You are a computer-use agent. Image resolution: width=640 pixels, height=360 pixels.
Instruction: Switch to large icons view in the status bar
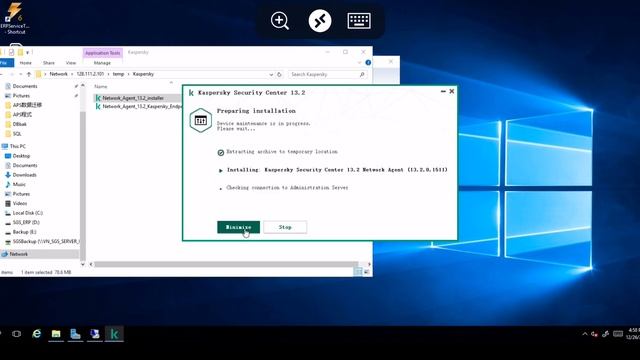(366, 272)
